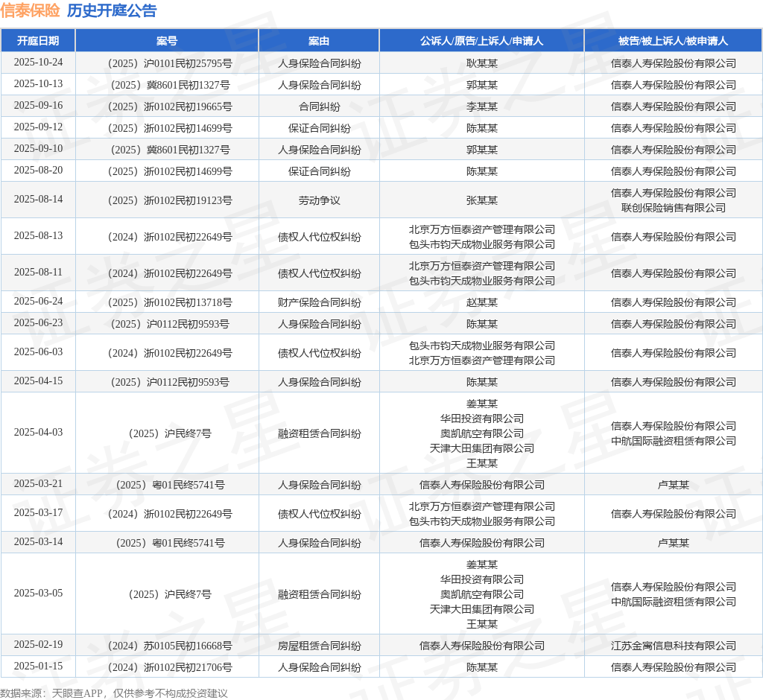Click date cell 2025-06-03

[38, 351]
